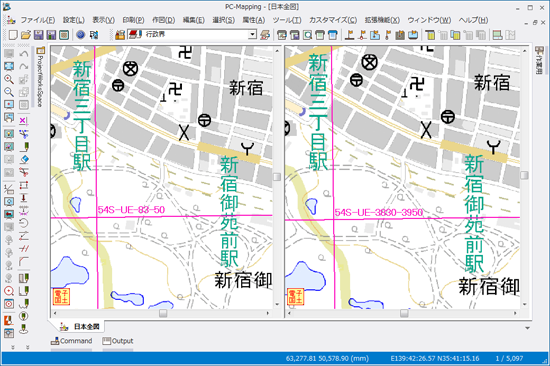Open the 行政界 layer dropdown
The height and width of the screenshot is (366, 550).
point(253,34)
